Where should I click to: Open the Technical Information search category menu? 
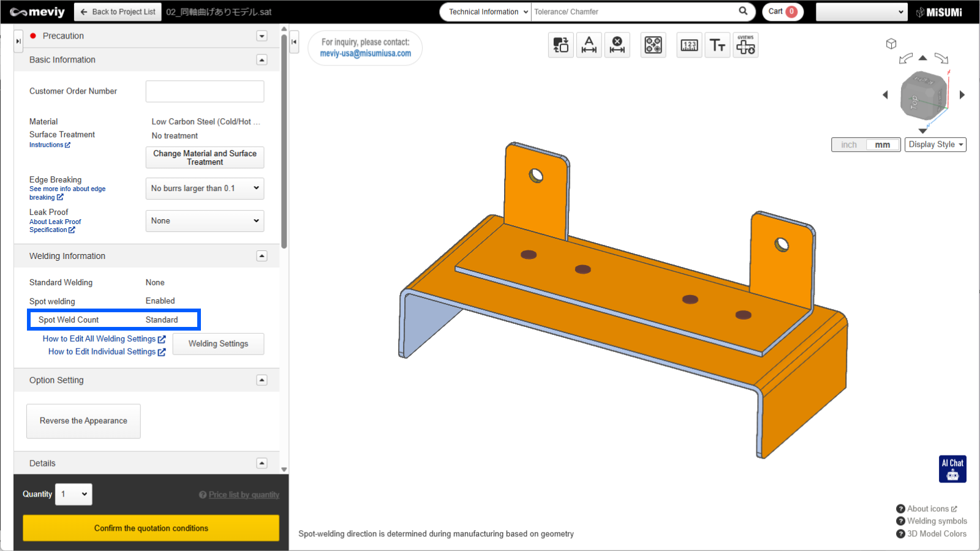(485, 12)
